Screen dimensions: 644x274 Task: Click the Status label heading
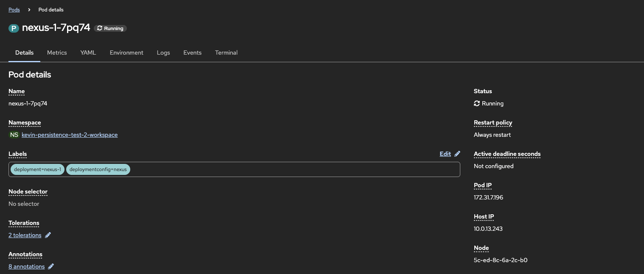[483, 91]
